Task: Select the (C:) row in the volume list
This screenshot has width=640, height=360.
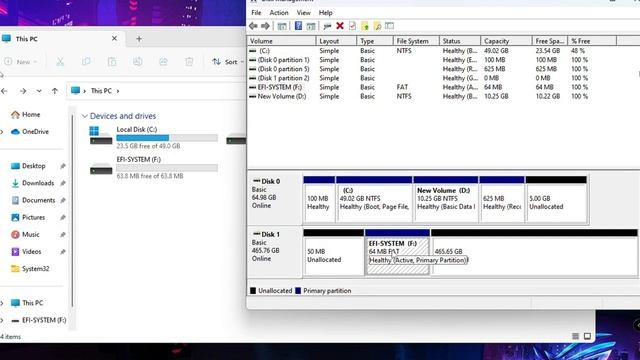Action: [x=432, y=51]
